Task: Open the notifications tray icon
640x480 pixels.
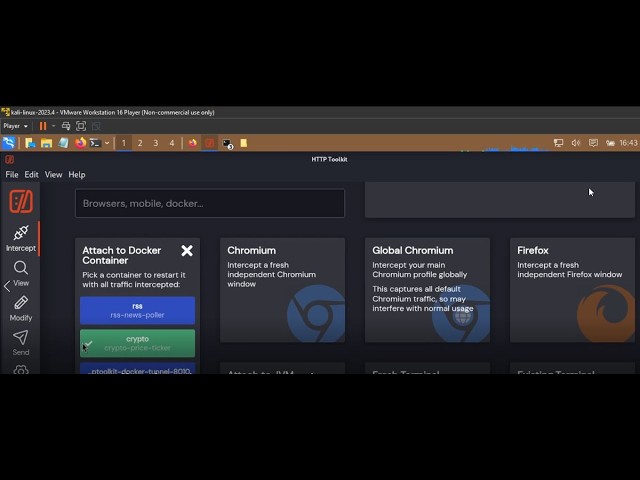Action: [593, 143]
